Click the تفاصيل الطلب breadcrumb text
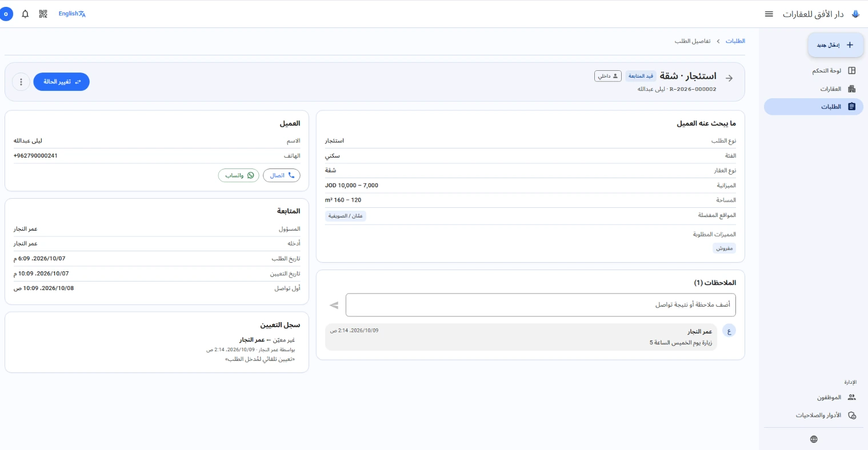The image size is (868, 450). click(x=693, y=41)
